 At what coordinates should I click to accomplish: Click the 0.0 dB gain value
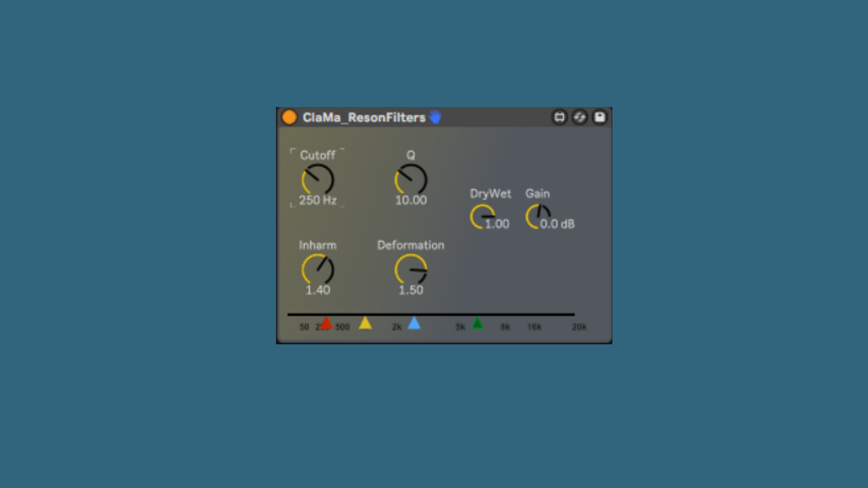[557, 224]
